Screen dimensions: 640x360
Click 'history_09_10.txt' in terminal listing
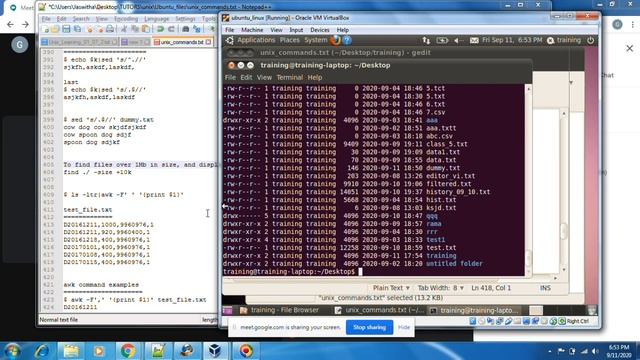point(458,192)
